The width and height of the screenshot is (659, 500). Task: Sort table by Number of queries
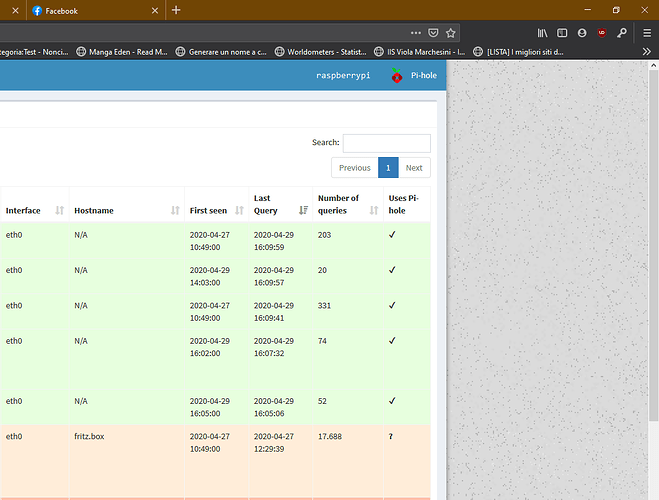345,204
